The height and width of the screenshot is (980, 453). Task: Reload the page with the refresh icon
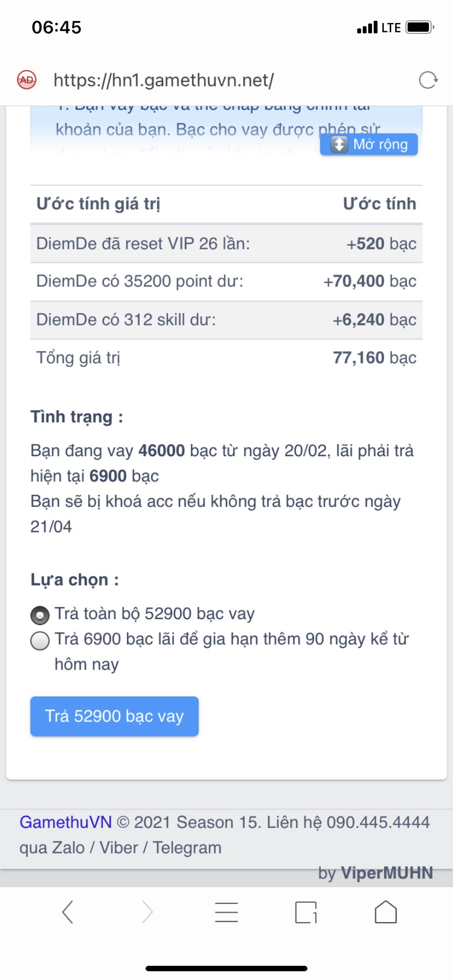(x=428, y=80)
